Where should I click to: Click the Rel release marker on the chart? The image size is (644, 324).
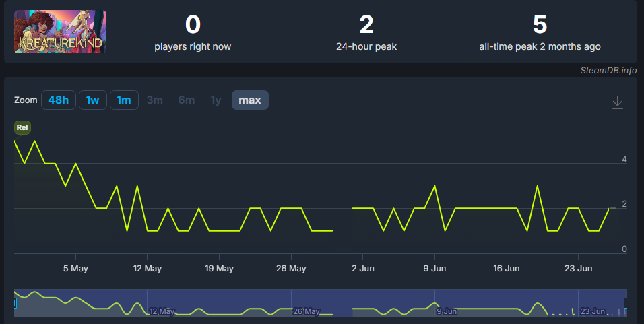(x=22, y=127)
